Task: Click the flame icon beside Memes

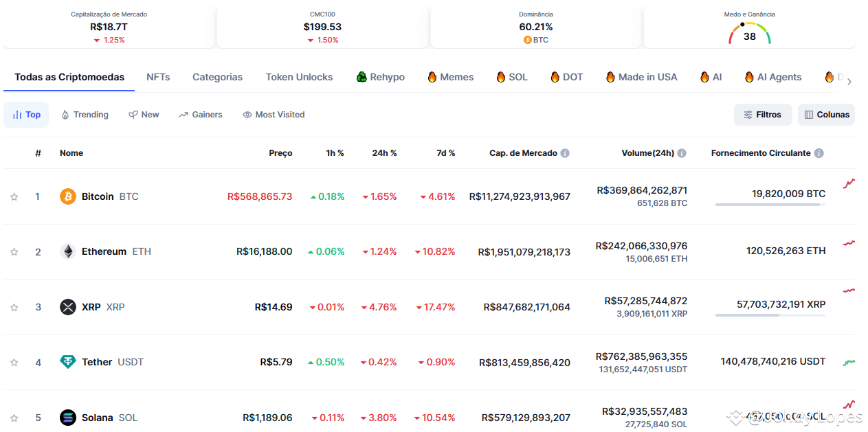Action: (x=432, y=77)
